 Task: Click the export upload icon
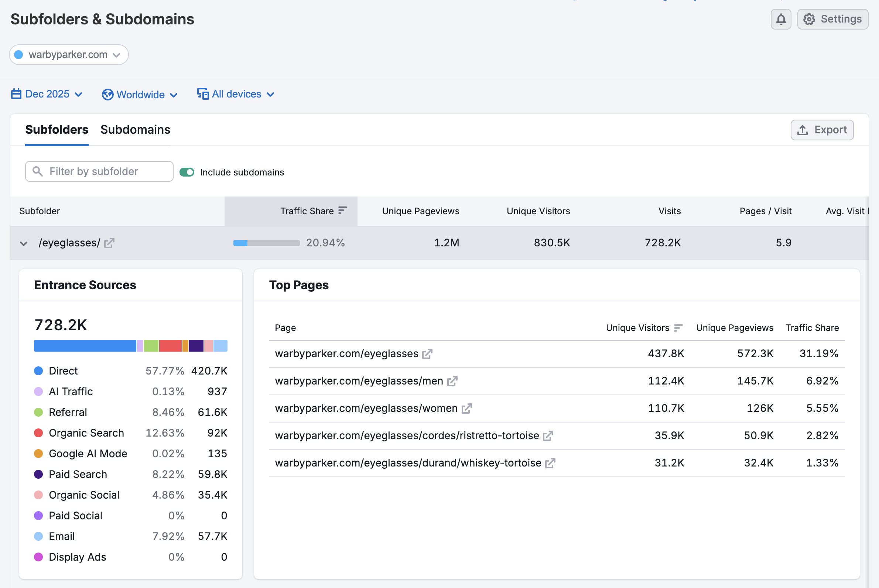[x=802, y=130]
